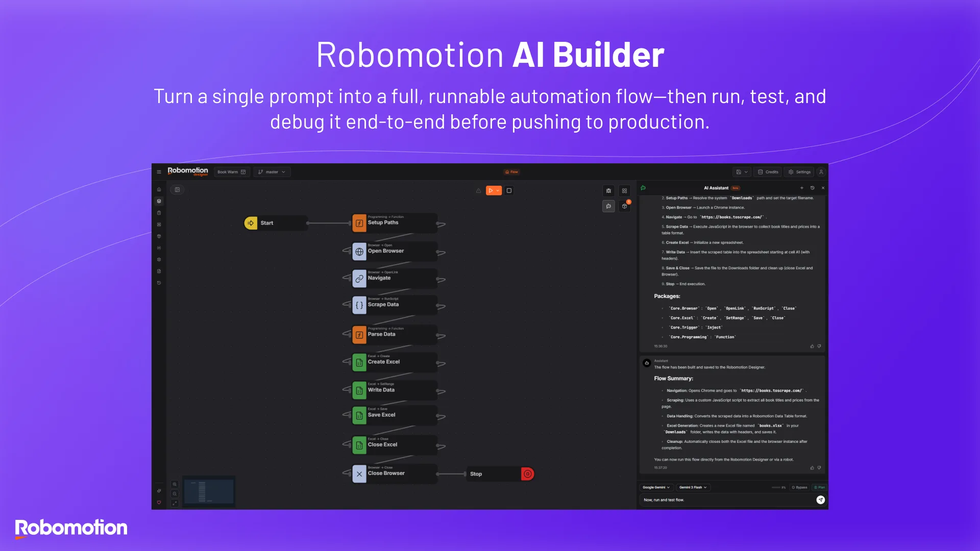Run the flow with the orange play button

tap(491, 191)
